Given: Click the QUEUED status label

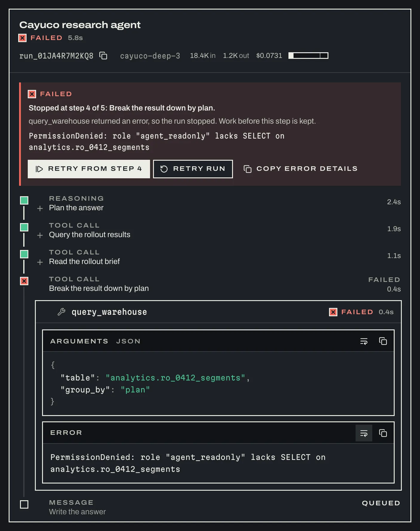Looking at the screenshot, I should pyautogui.click(x=381, y=503).
